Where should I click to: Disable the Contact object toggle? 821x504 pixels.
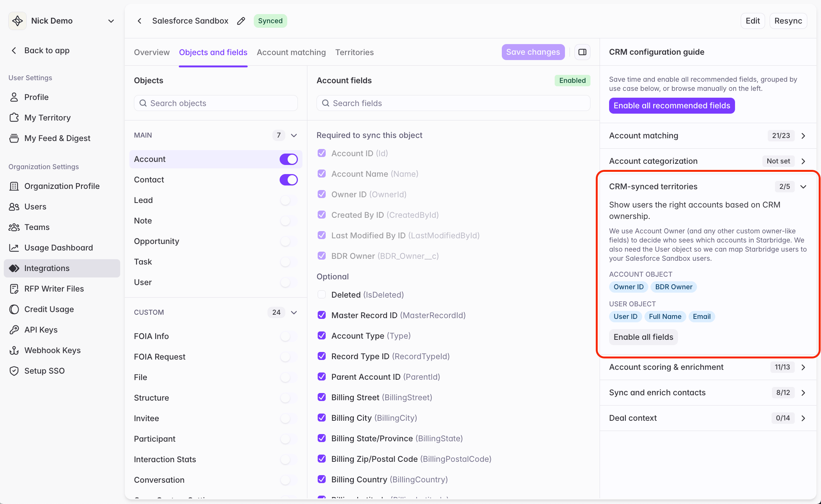(x=289, y=180)
